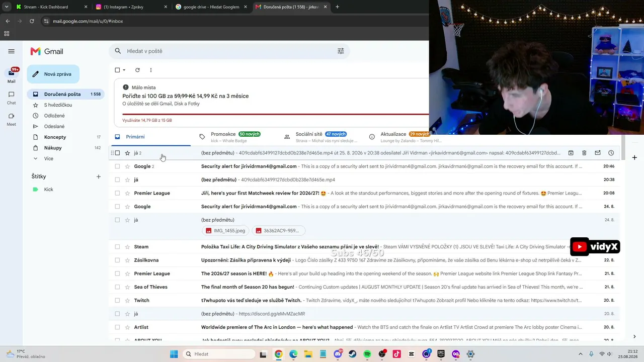Create a new label with plus icon next to Štítky
Screen dimensions: 644x362
coord(99,176)
